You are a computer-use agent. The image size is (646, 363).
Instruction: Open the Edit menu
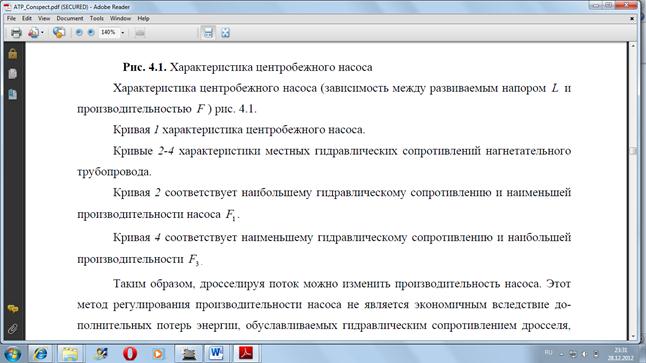pyautogui.click(x=27, y=19)
